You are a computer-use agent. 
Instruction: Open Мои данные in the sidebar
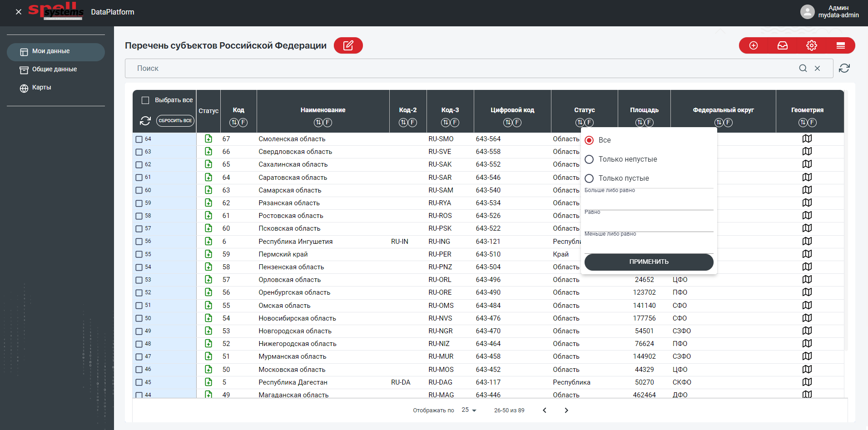coord(56,52)
